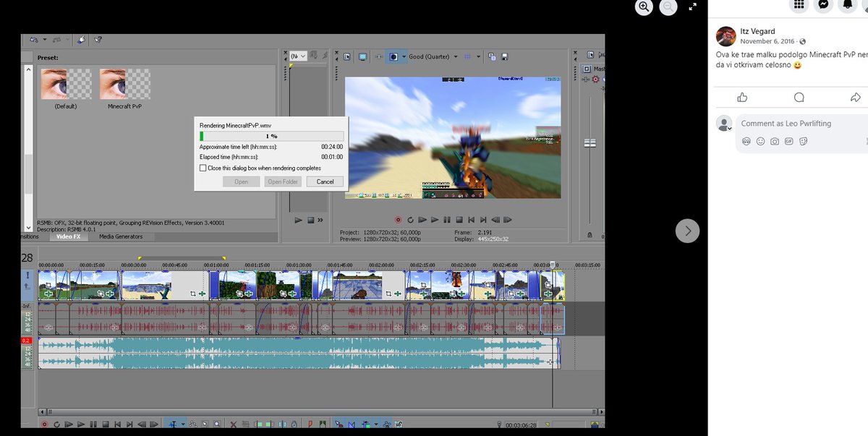Go to the next photo arrow
The height and width of the screenshot is (436, 868).
[688, 231]
